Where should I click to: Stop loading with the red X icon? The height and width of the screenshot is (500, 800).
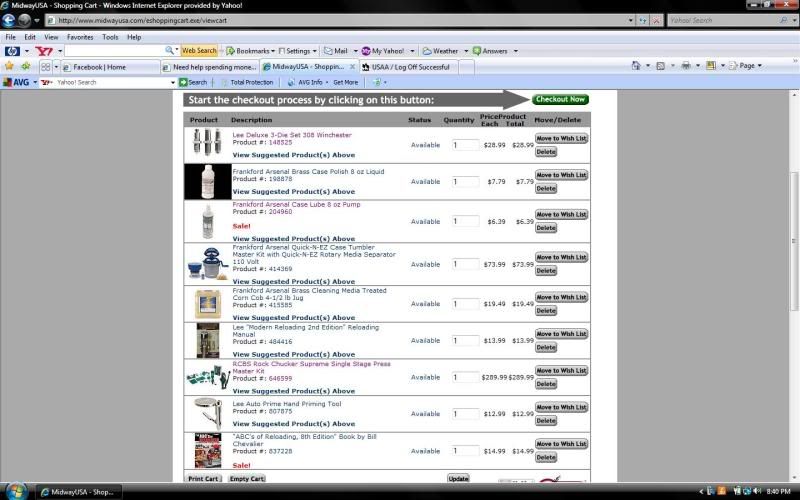click(656, 20)
